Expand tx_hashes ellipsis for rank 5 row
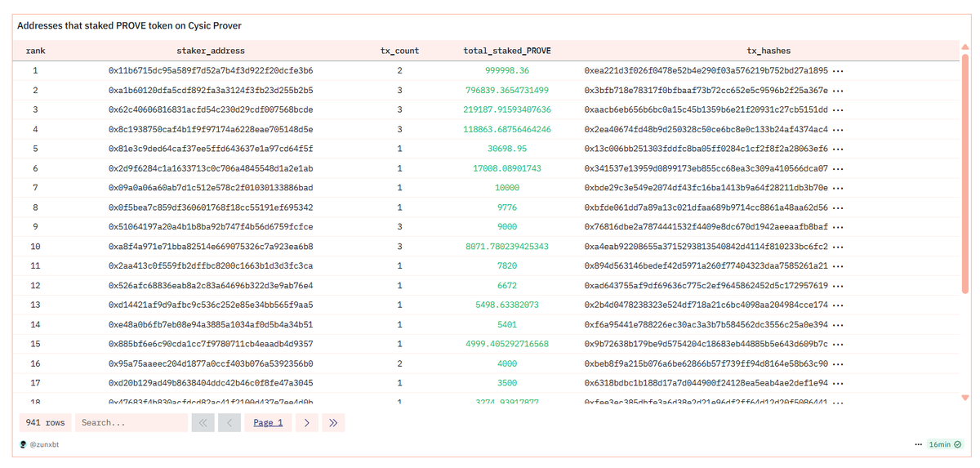980x468 pixels. click(x=837, y=149)
